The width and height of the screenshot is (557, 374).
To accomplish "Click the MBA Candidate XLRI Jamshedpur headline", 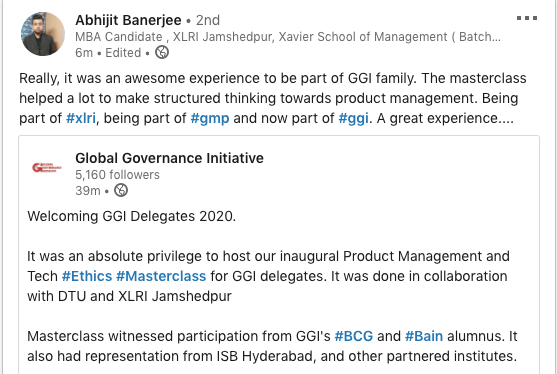I will [288, 37].
